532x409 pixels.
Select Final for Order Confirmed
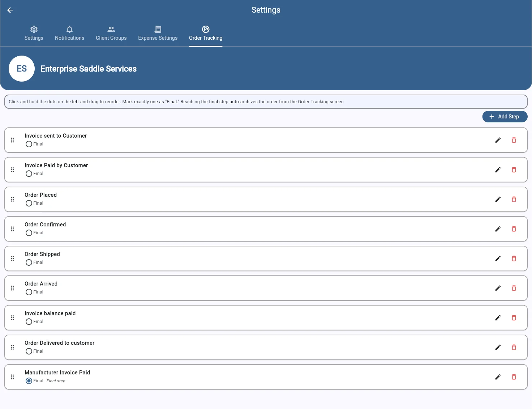pyautogui.click(x=29, y=233)
